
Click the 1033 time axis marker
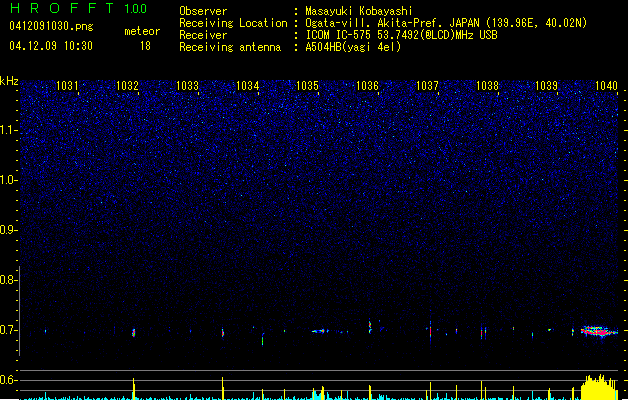[x=187, y=85]
